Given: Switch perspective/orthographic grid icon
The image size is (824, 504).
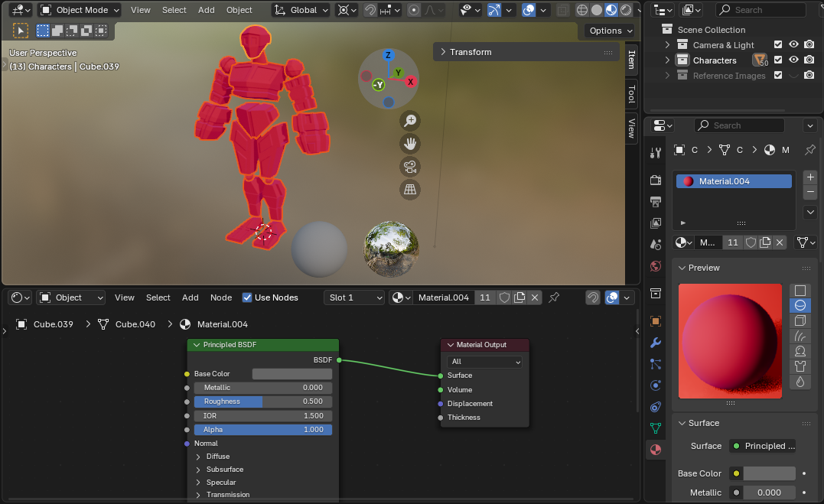Looking at the screenshot, I should coord(410,189).
